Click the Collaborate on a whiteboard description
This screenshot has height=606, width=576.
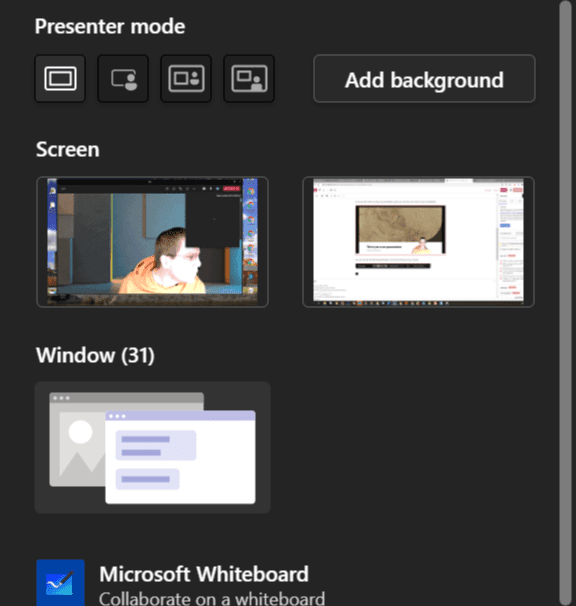point(212,598)
